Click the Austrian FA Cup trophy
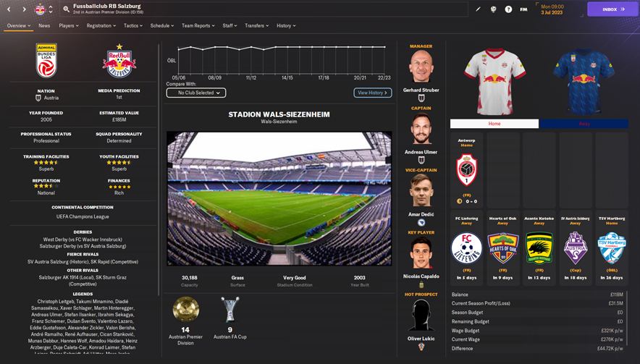The height and width of the screenshot is (364, 640). pos(230,309)
